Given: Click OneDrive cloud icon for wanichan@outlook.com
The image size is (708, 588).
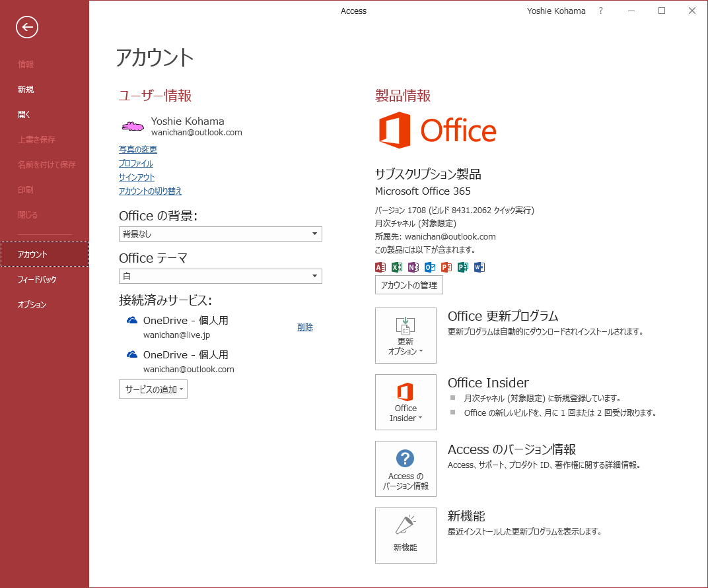Looking at the screenshot, I should pyautogui.click(x=132, y=354).
